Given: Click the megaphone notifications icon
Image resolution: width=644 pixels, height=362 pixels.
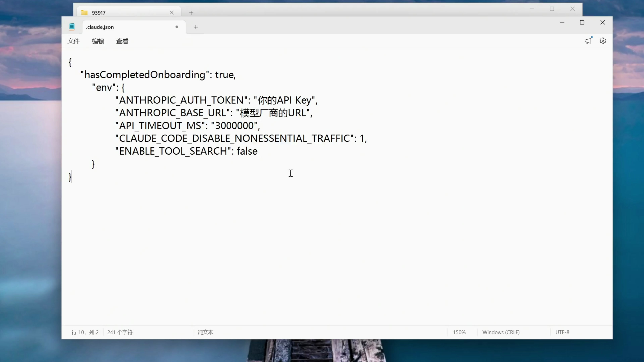Looking at the screenshot, I should (x=588, y=41).
